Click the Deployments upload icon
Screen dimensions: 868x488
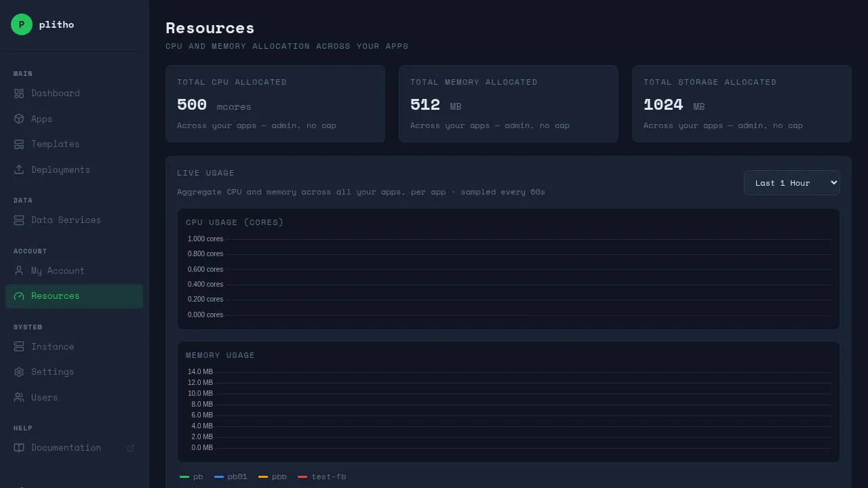pyautogui.click(x=19, y=169)
